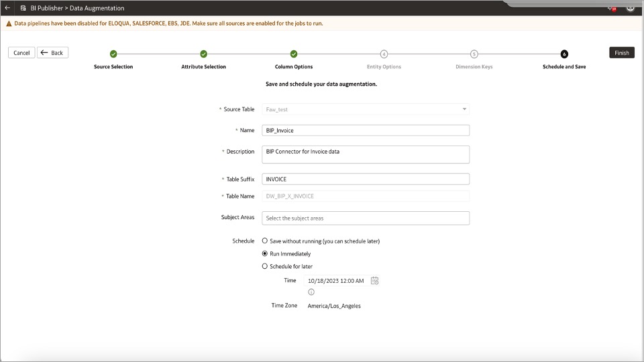Select Save without running radio option
644x362 pixels.
point(264,241)
